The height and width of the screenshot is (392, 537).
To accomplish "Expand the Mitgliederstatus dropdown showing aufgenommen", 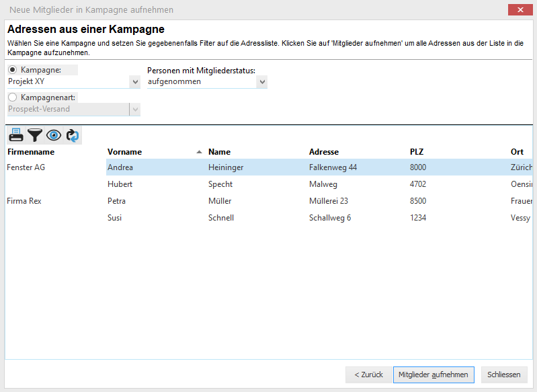I will (x=261, y=82).
